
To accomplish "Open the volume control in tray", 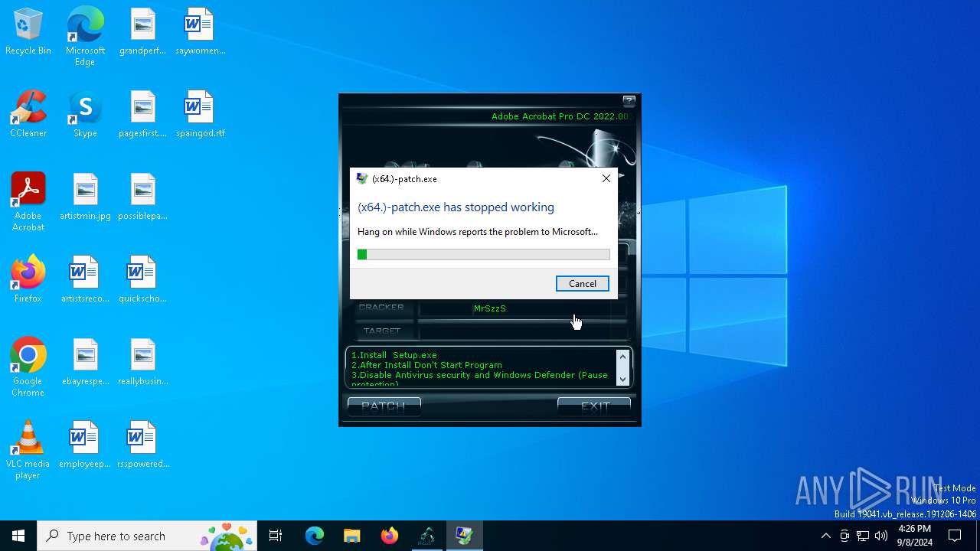I will (x=881, y=536).
